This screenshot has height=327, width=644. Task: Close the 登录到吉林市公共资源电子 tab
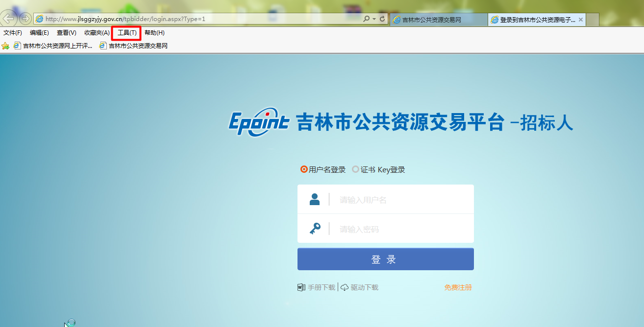point(581,20)
